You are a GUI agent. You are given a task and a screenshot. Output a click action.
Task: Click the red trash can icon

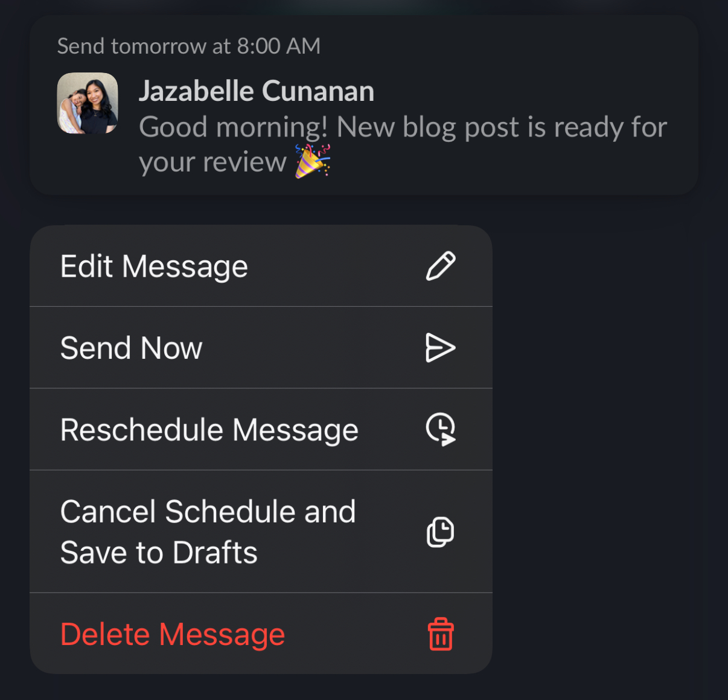point(441,634)
